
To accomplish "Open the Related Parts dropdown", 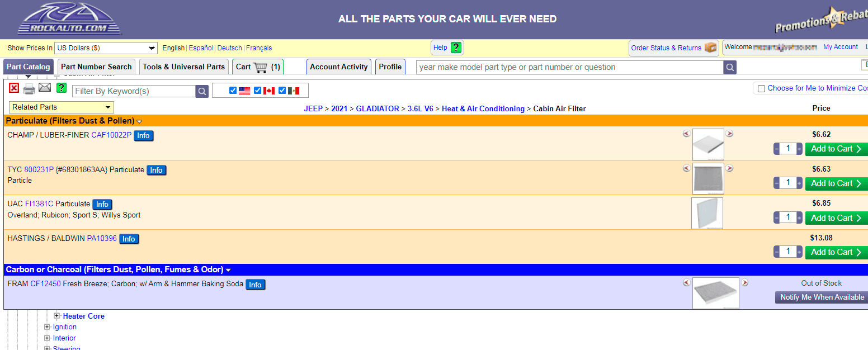I will (x=62, y=107).
